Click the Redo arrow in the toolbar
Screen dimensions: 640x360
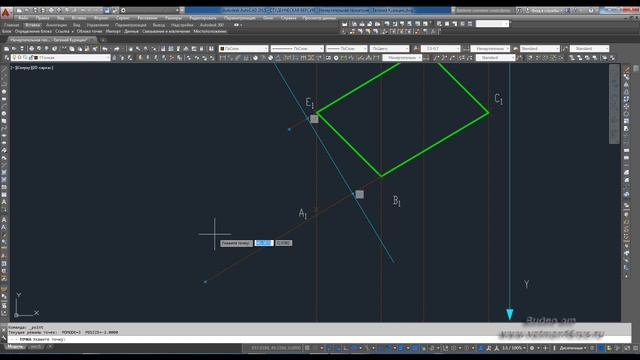(x=116, y=49)
